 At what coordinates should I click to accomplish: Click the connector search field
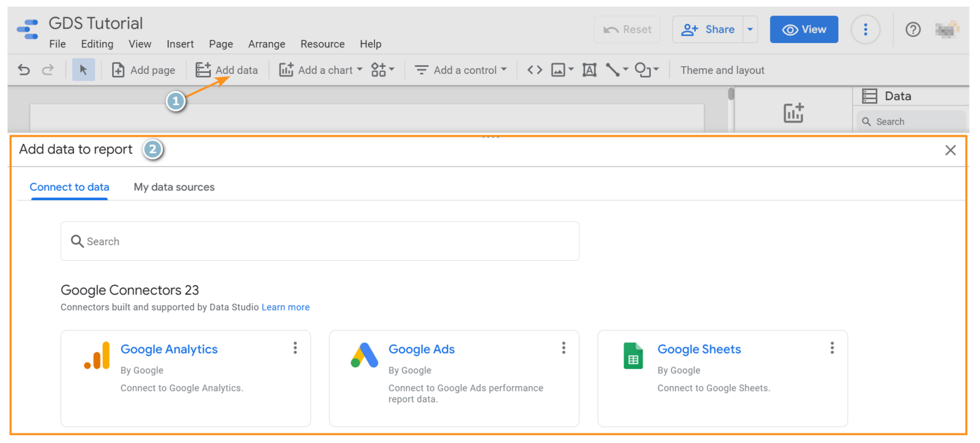tap(320, 241)
